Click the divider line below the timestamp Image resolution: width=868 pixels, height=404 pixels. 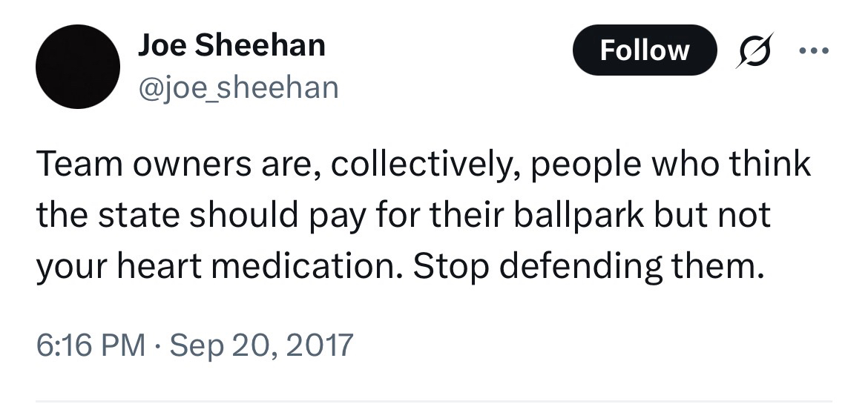click(434, 402)
